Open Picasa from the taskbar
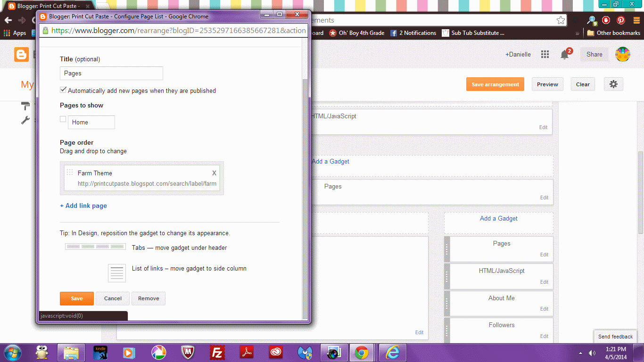 tap(158, 353)
